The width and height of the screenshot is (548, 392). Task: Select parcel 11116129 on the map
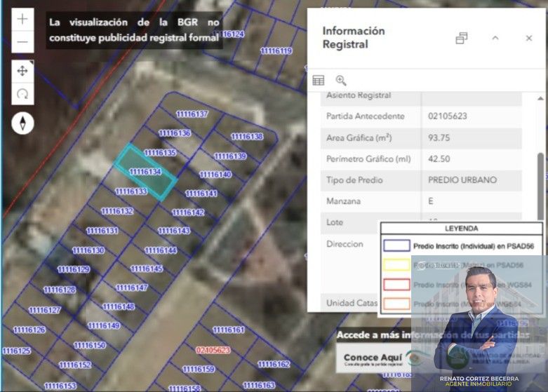click(x=74, y=269)
